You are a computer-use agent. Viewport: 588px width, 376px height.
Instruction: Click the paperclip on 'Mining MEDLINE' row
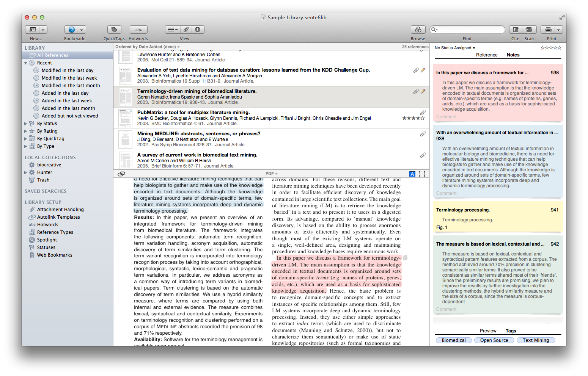[x=423, y=134]
